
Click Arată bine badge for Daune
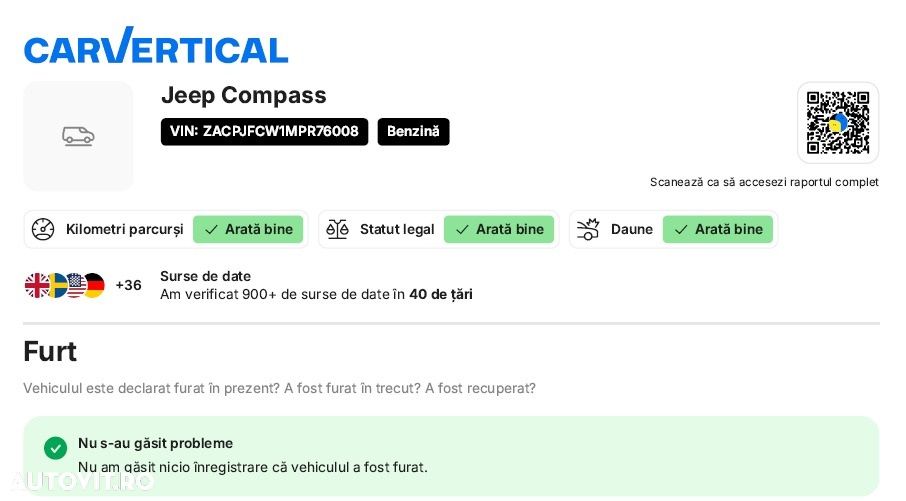point(718,229)
